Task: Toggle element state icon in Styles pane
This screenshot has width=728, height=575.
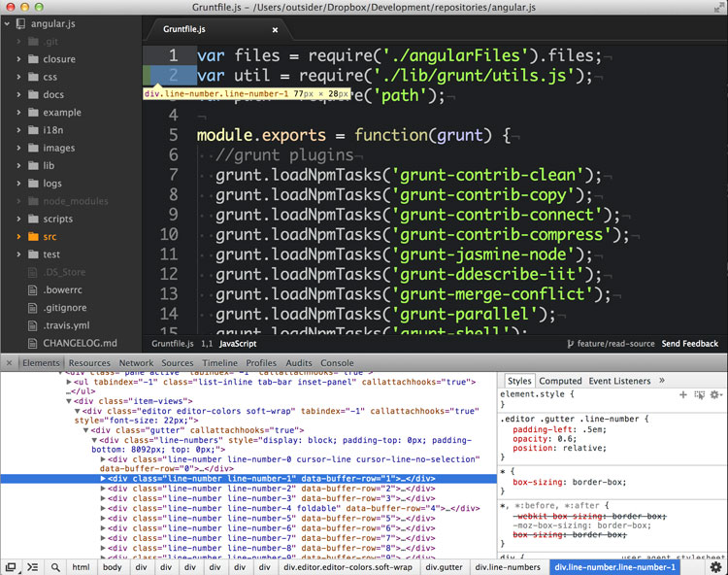Action: pos(699,394)
